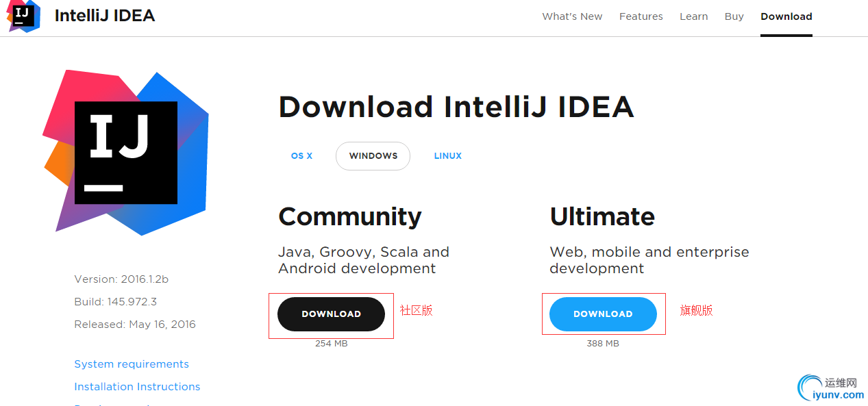Select the WINDOWS platform option

(373, 156)
